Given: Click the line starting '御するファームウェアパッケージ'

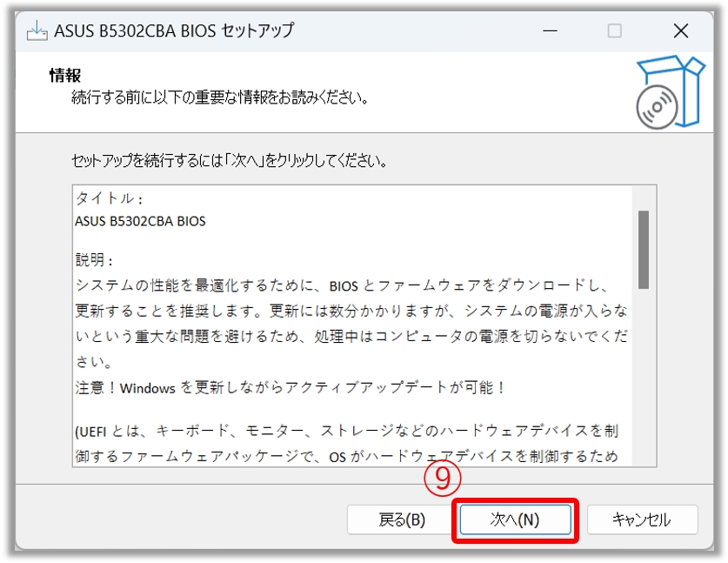Looking at the screenshot, I should (347, 456).
